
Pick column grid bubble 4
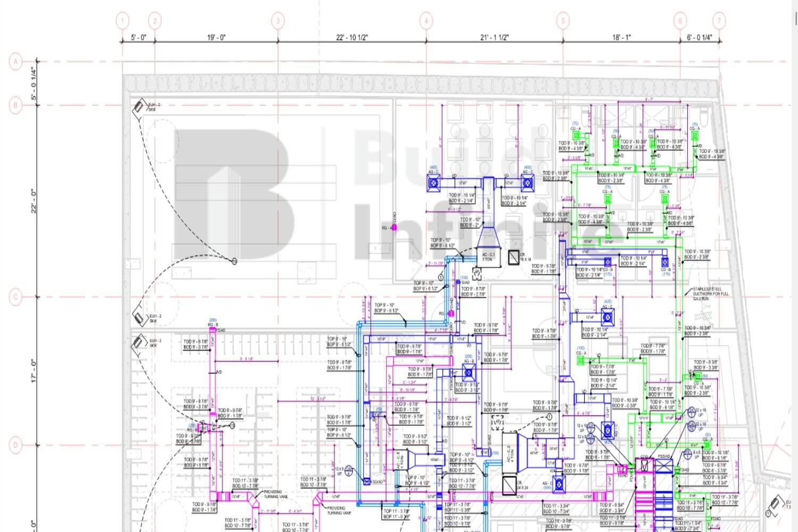click(x=426, y=21)
